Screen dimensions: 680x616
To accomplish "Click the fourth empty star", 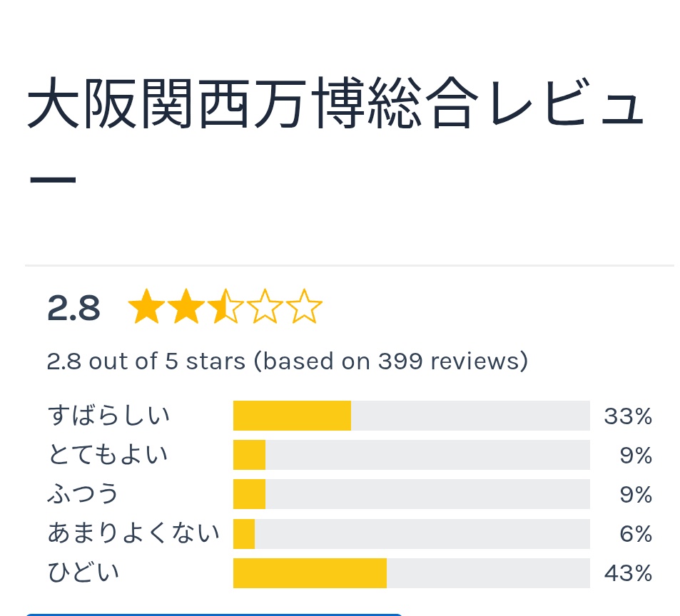I will click(265, 307).
